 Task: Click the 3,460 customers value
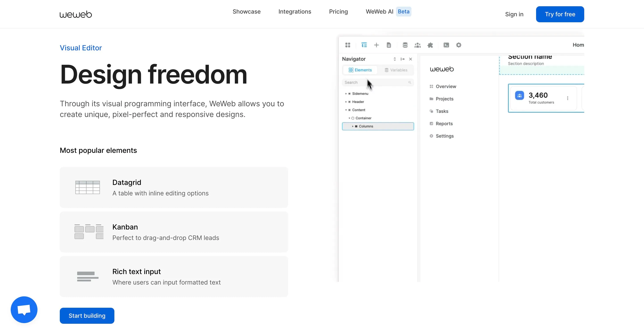[x=538, y=95]
